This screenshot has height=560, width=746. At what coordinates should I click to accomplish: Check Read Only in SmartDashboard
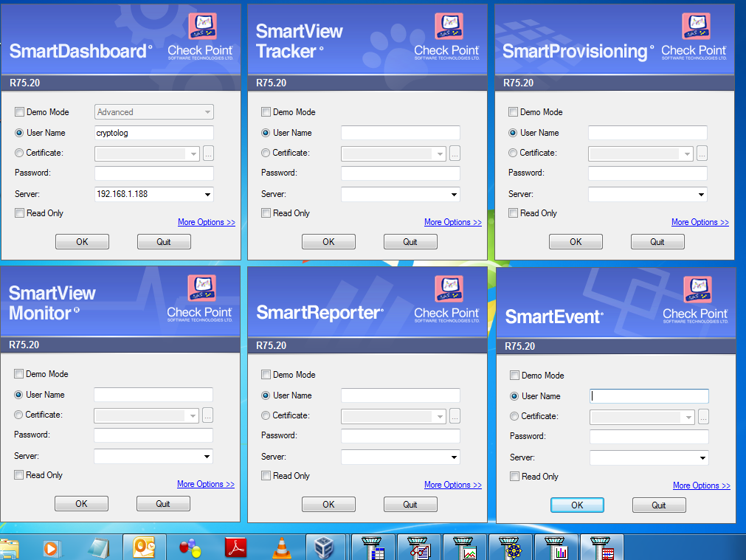point(19,212)
